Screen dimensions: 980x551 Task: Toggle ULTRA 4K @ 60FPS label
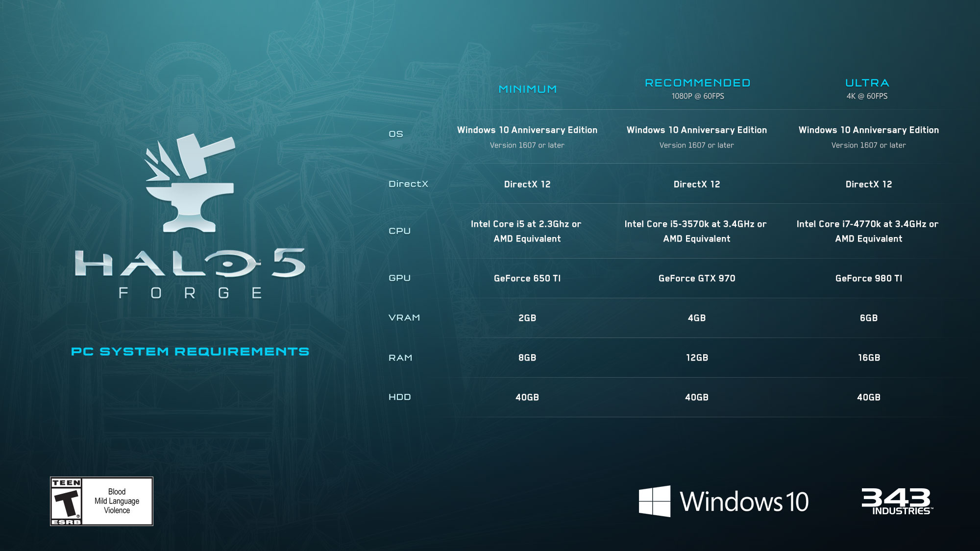click(867, 88)
